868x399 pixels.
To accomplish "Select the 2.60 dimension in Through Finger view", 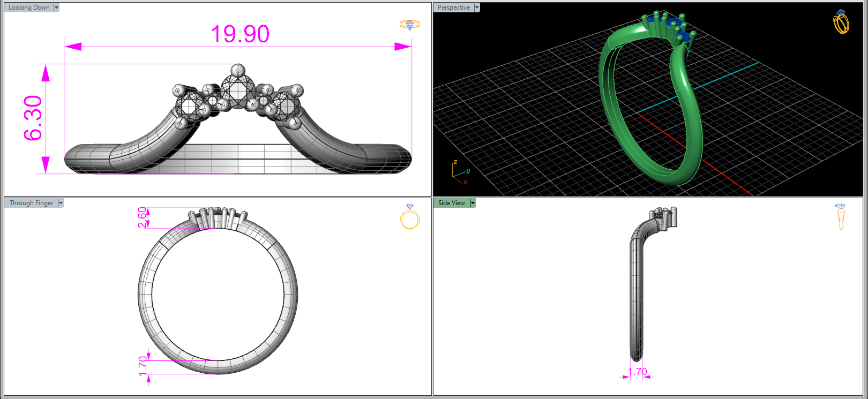I will point(142,217).
